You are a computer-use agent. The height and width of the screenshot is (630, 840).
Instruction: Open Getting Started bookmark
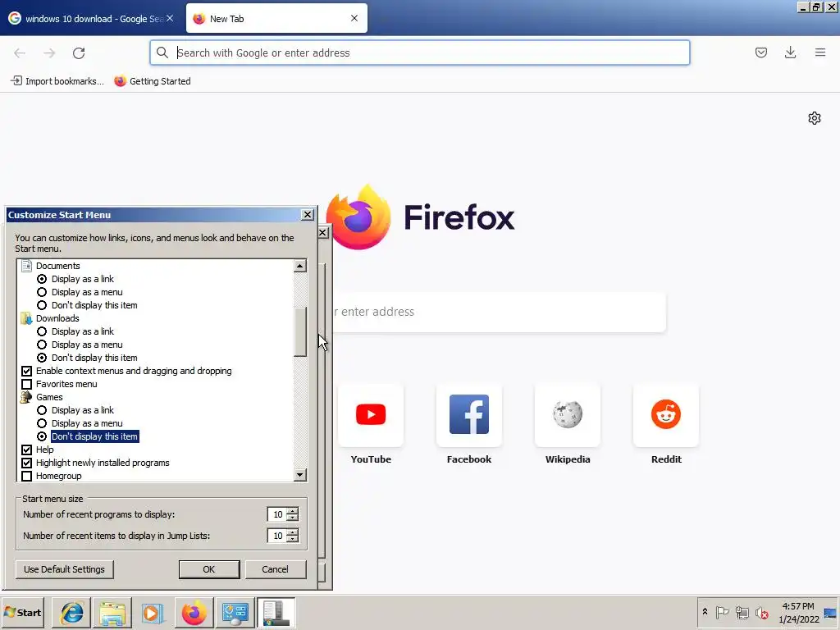coord(153,81)
